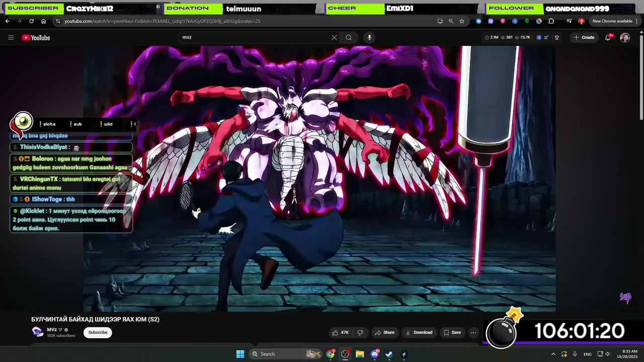This screenshot has height=362, width=644.
Task: Open the Chrome profile avatar
Action: tap(581, 21)
